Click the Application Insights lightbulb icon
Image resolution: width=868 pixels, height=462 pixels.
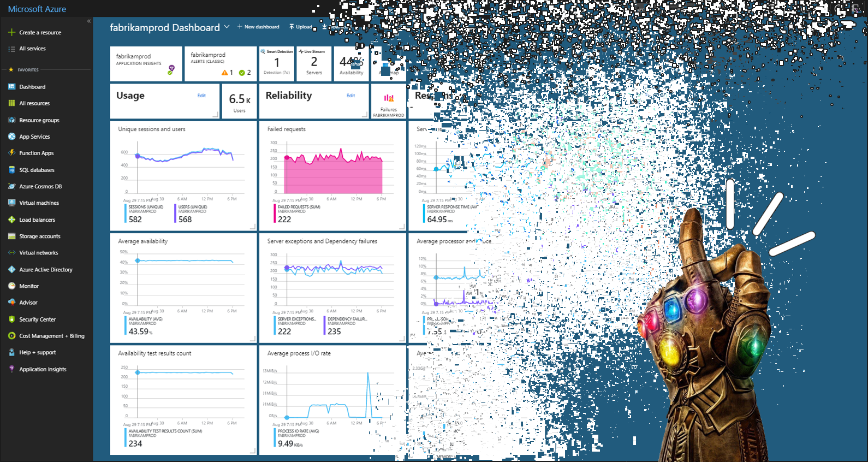11,369
